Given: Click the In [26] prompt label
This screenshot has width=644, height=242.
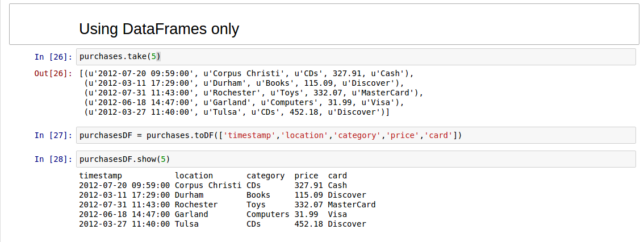Looking at the screenshot, I should click(53, 57).
